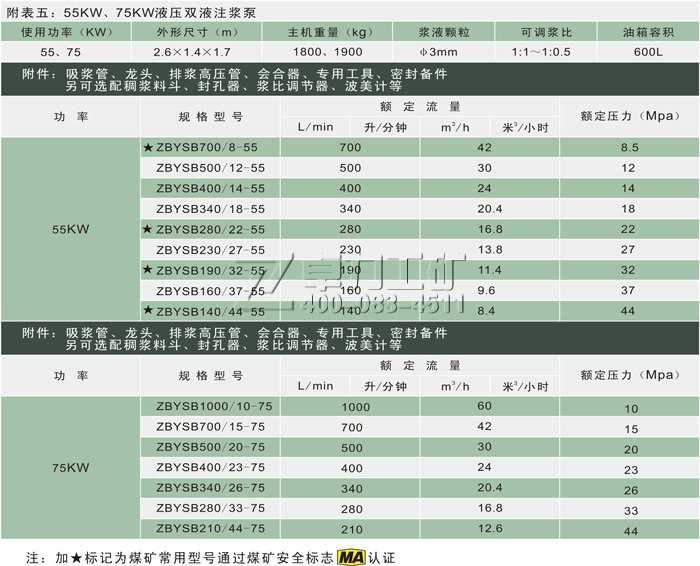Select the ZBYSB1000/10-75 model cell

point(211,407)
